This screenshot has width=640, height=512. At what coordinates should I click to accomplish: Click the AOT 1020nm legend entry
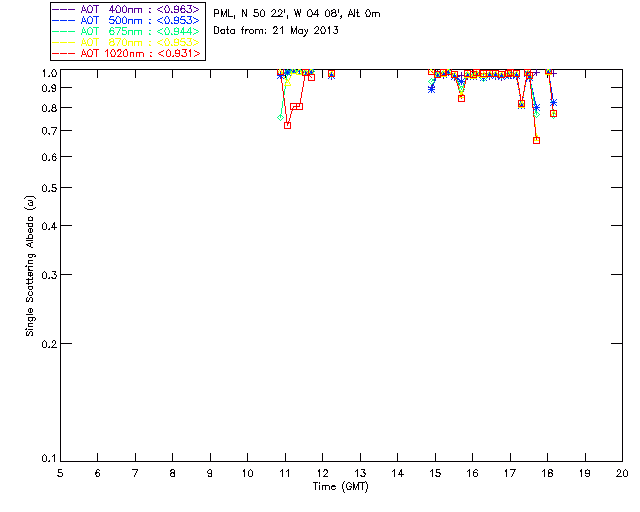coord(126,53)
